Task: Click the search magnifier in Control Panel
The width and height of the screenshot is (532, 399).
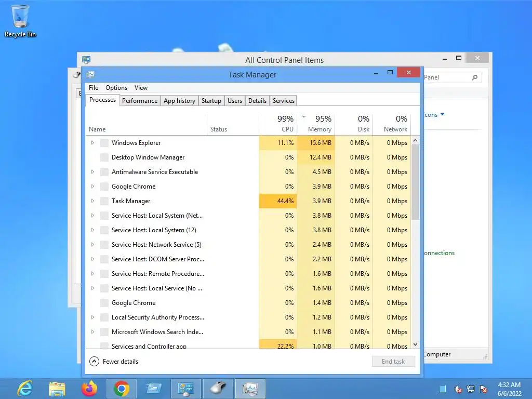Action: (475, 77)
